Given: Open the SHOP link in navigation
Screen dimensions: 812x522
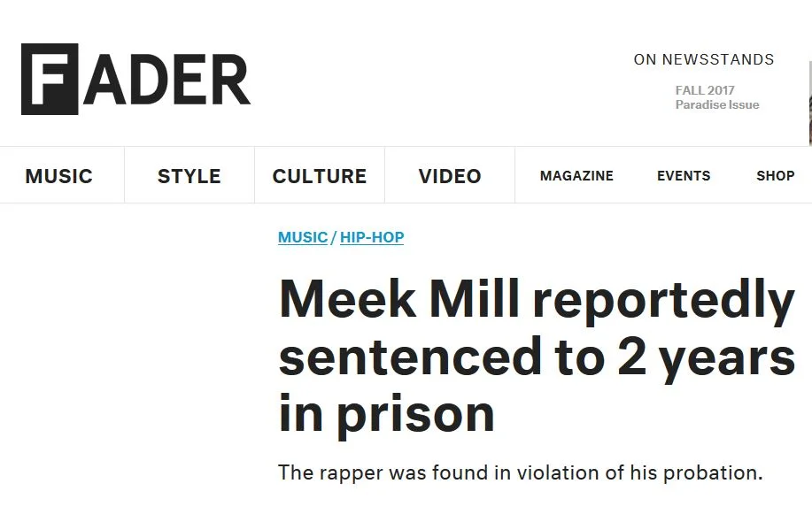Looking at the screenshot, I should (775, 176).
